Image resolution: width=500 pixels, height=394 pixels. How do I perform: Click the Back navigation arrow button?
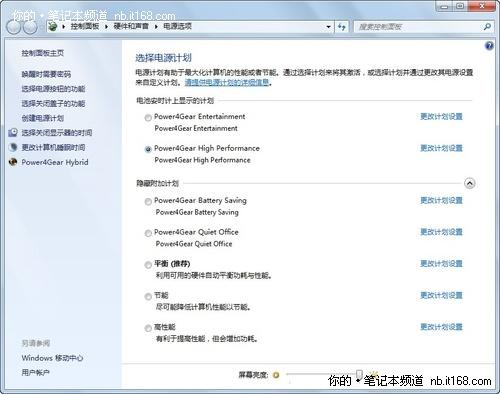pyautogui.click(x=14, y=27)
